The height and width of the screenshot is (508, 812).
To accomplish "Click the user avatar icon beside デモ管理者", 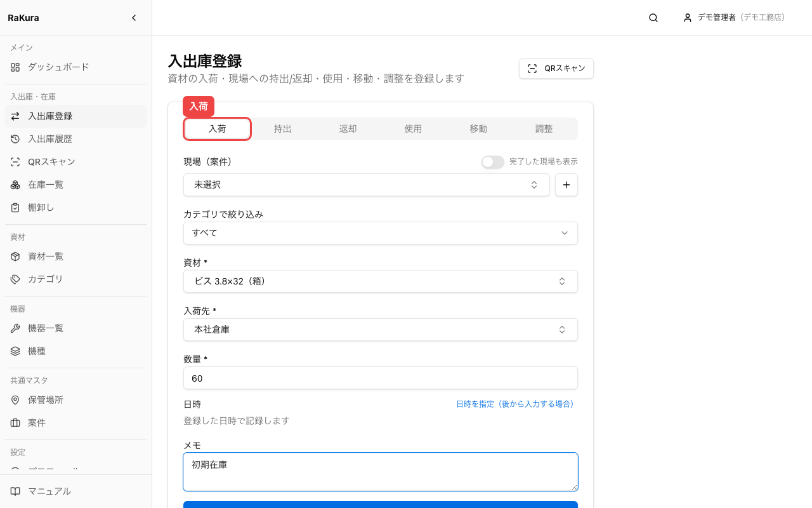I will [x=688, y=18].
